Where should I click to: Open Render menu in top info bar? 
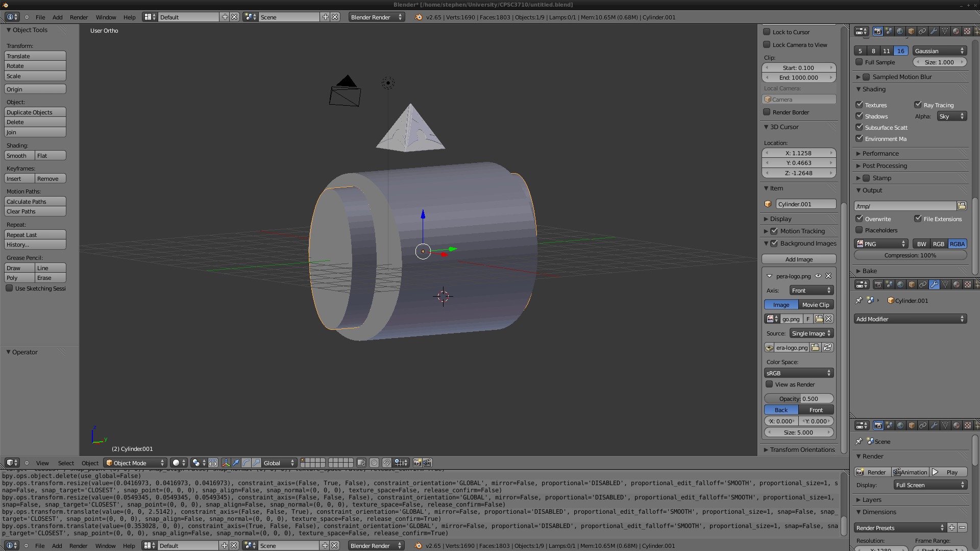(79, 17)
